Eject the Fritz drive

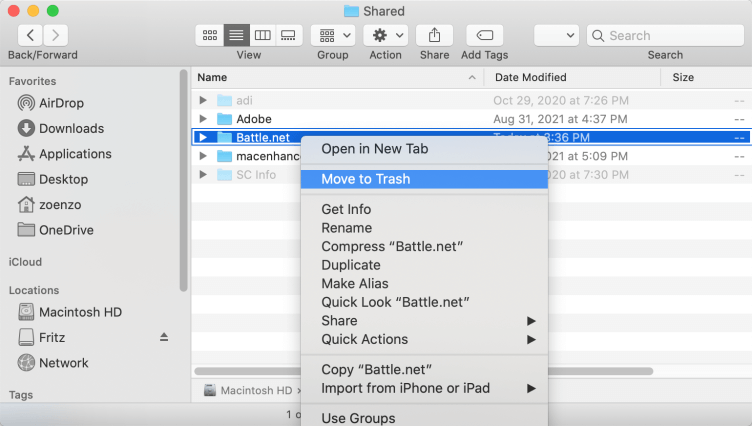pos(164,337)
